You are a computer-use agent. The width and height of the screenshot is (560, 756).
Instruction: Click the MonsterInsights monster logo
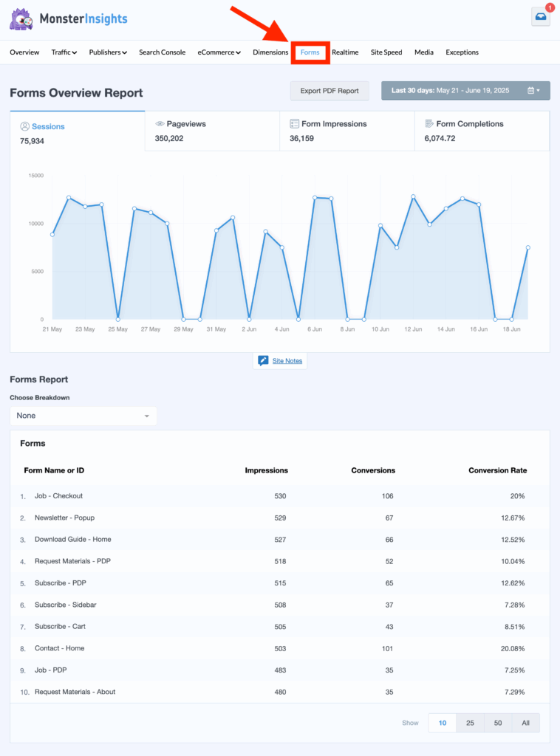tap(21, 18)
